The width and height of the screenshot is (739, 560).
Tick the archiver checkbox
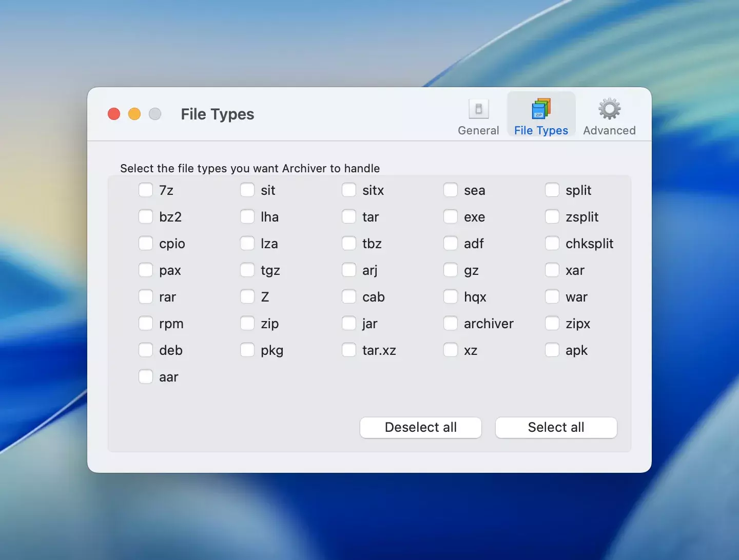coord(451,324)
